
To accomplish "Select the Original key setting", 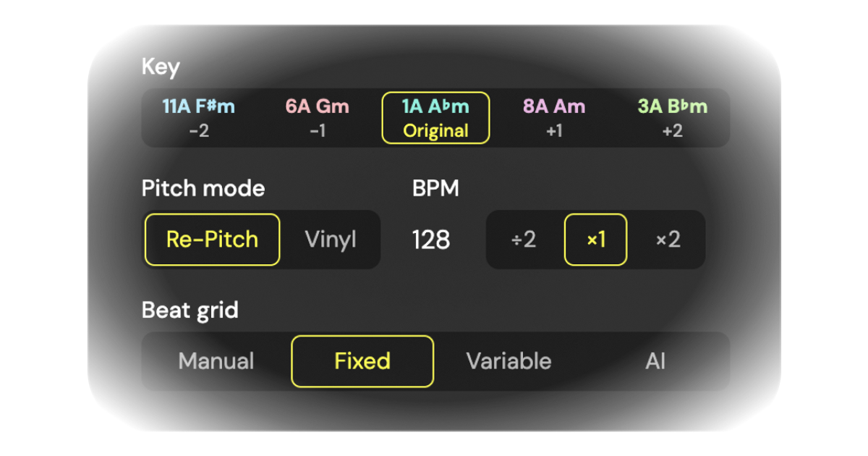I will pyautogui.click(x=435, y=130).
